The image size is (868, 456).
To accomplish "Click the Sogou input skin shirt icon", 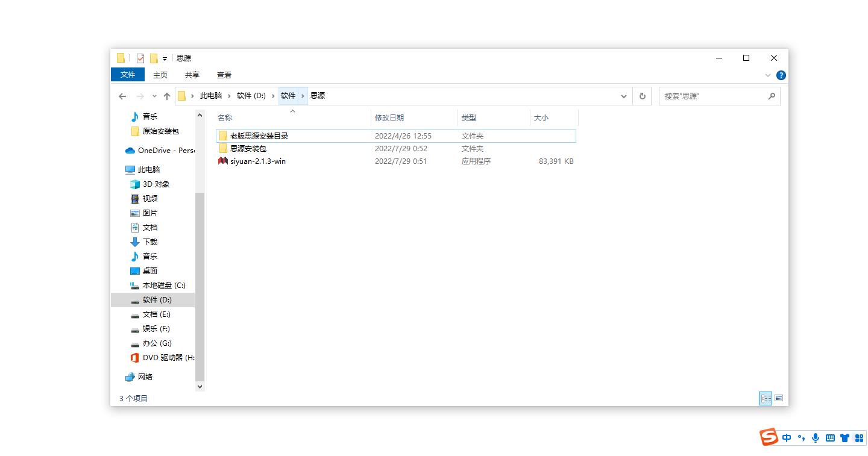I will (846, 438).
